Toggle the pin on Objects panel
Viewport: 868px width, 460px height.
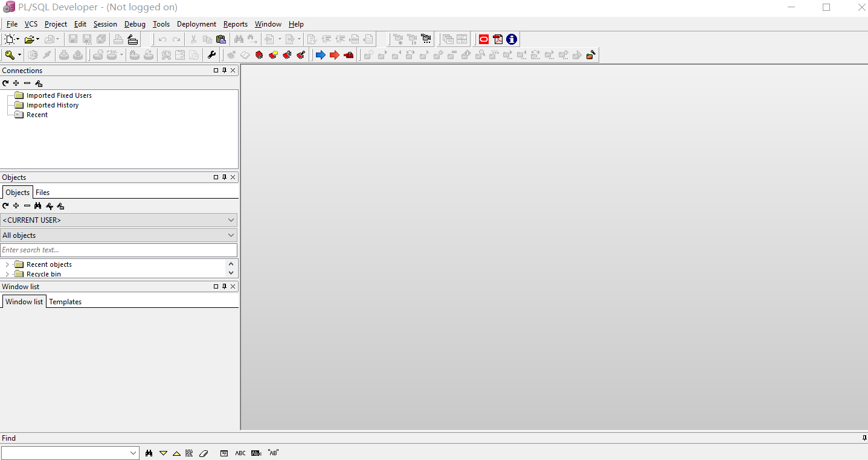[x=224, y=177]
